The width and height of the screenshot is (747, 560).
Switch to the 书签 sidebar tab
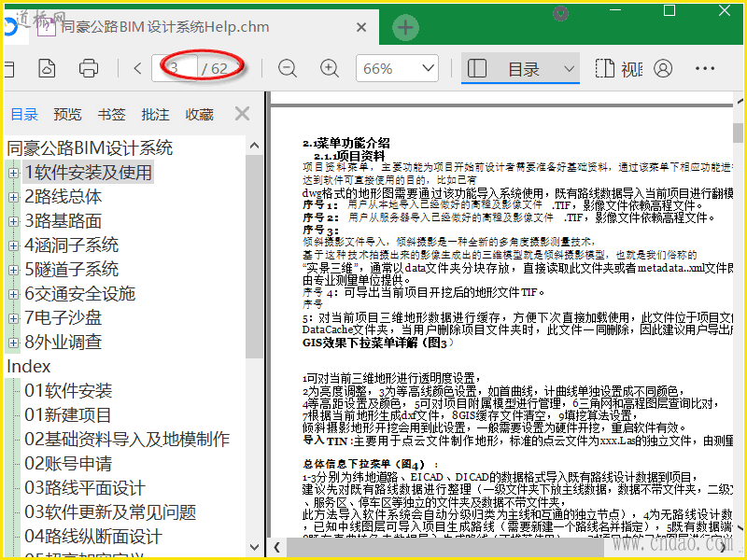coord(111,114)
